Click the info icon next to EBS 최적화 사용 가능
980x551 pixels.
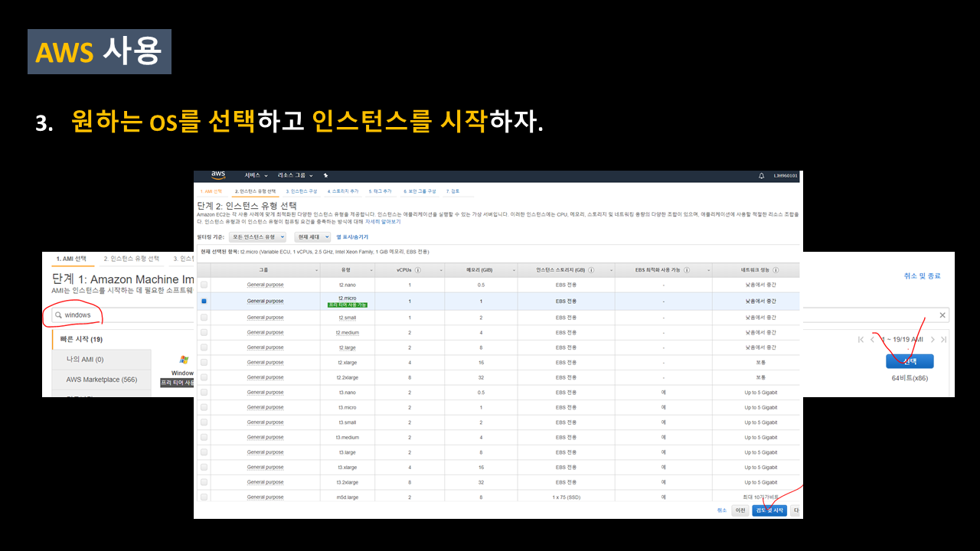click(x=687, y=270)
